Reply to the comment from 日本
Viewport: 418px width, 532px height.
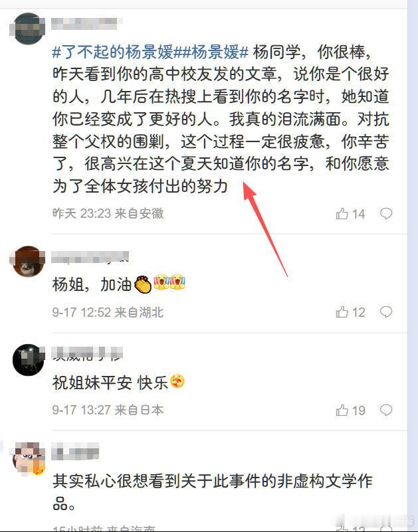click(386, 410)
